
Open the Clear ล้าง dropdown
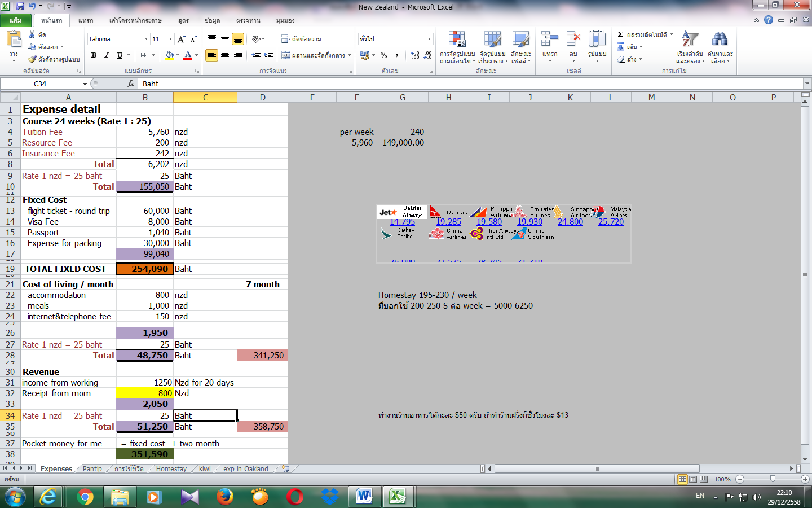coord(640,59)
